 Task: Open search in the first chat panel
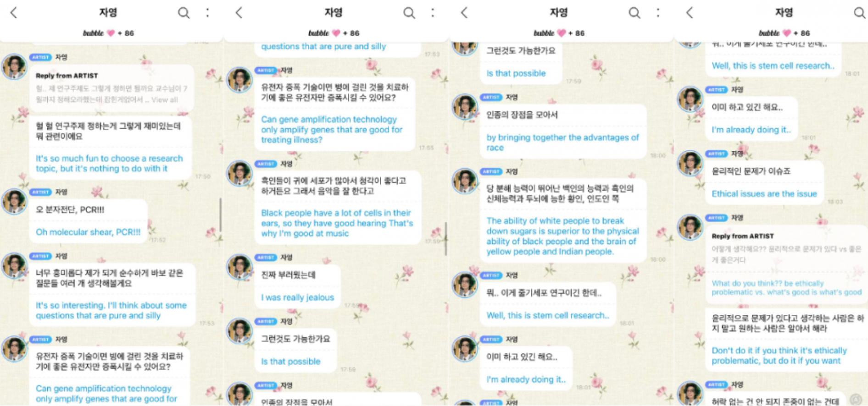pos(184,13)
